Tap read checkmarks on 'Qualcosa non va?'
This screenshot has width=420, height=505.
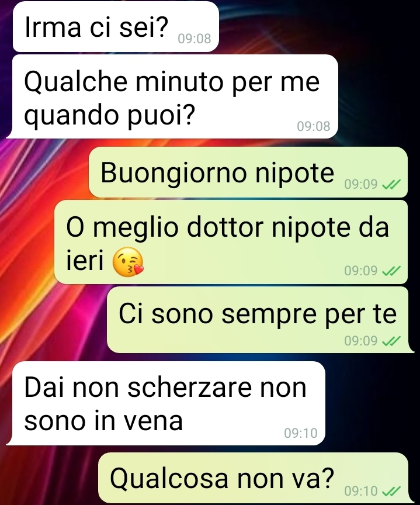(391, 491)
